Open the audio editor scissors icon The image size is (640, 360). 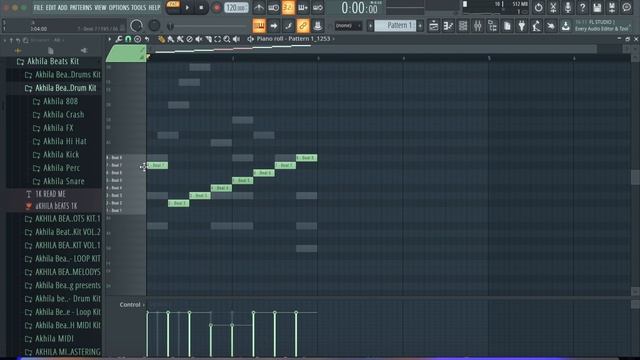tap(553, 7)
